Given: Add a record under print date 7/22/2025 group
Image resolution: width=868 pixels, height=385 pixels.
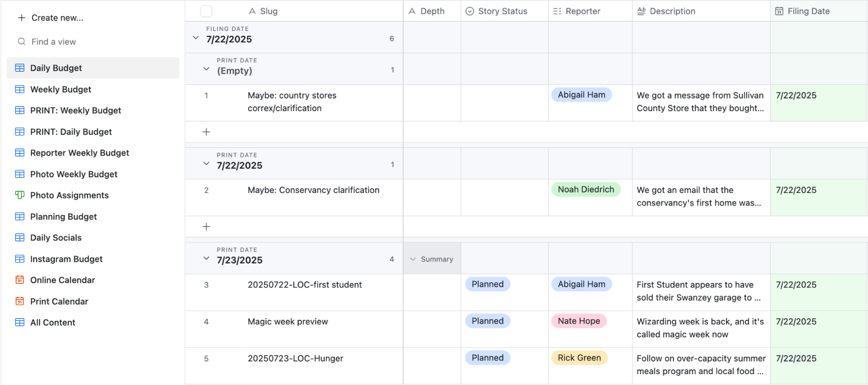Looking at the screenshot, I should coord(206,227).
